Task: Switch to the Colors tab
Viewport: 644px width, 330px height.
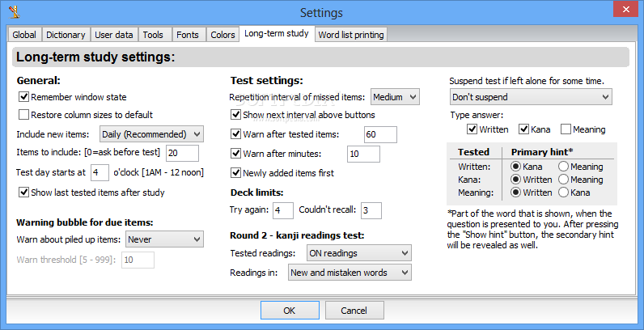Action: pos(222,35)
